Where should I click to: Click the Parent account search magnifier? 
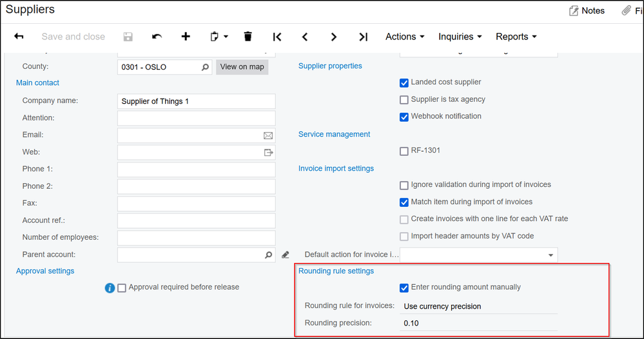(269, 255)
